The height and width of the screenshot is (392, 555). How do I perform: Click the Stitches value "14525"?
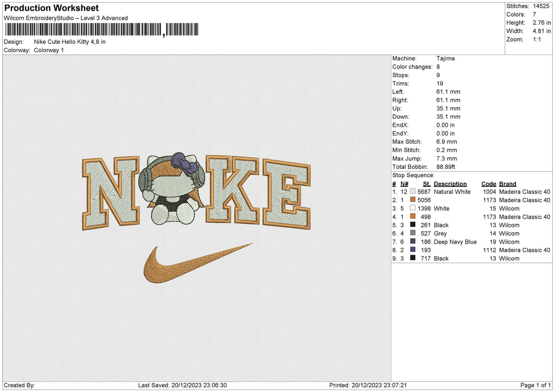coord(541,6)
